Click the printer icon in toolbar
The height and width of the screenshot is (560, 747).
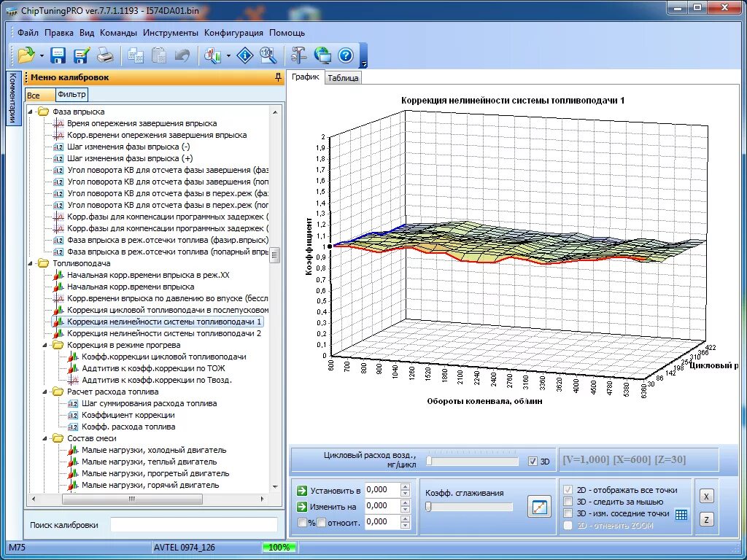pos(105,55)
